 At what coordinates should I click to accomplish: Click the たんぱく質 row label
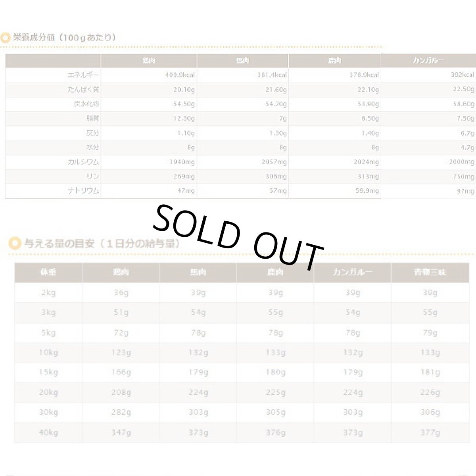pos(83,90)
